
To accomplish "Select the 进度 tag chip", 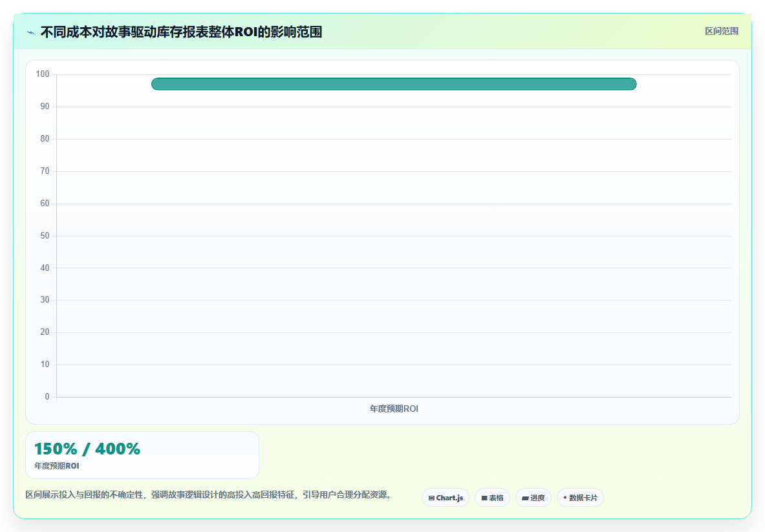I will click(x=533, y=498).
